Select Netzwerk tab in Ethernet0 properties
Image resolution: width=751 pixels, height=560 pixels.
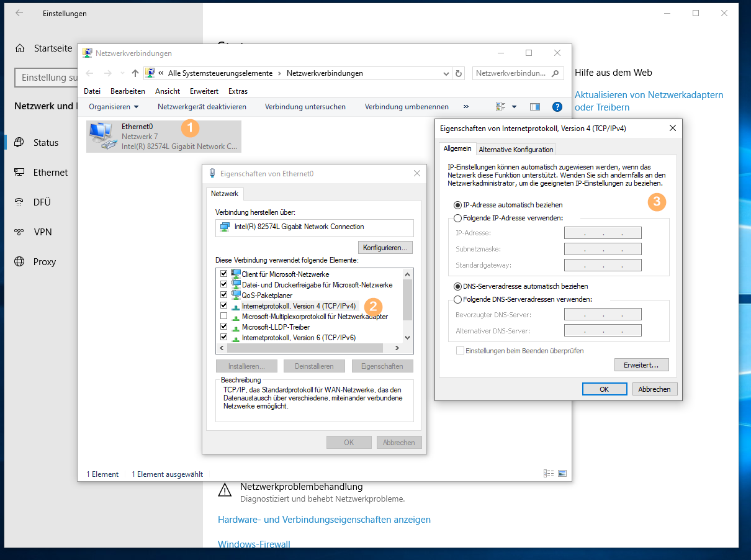point(225,194)
